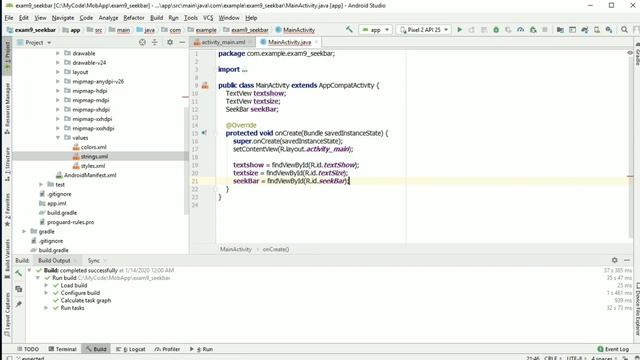The width and height of the screenshot is (640, 360).
Task: Click the Search Everywhere magnifier icon
Action: [624, 30]
